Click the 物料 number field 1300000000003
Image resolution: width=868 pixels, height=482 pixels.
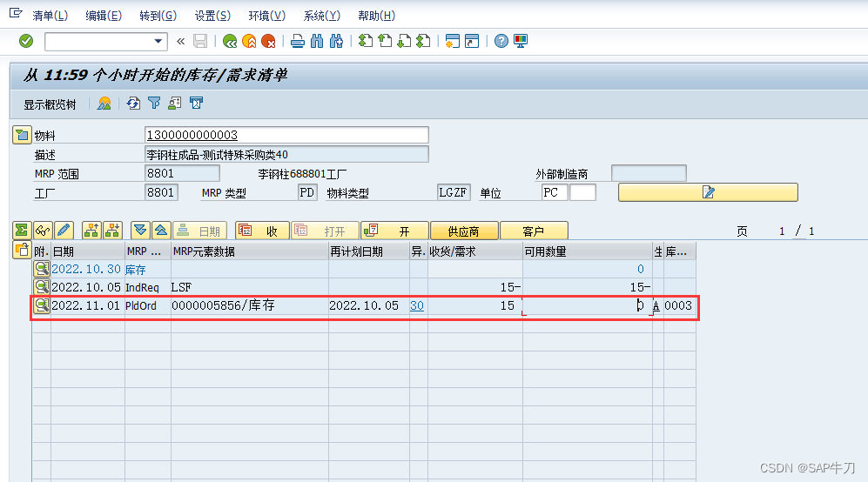click(x=286, y=135)
